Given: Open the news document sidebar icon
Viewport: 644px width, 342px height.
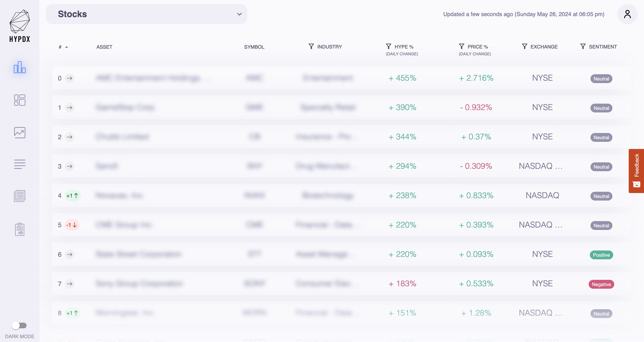Looking at the screenshot, I should pos(20,196).
